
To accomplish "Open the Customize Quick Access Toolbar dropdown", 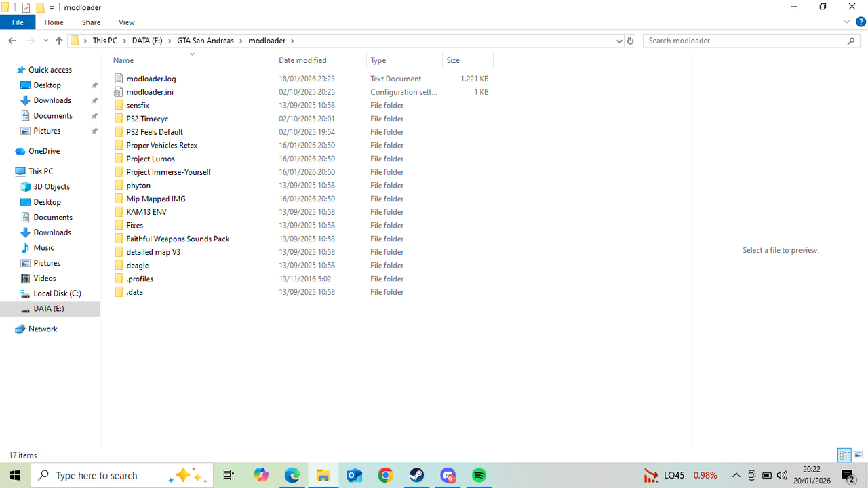I will coord(52,8).
